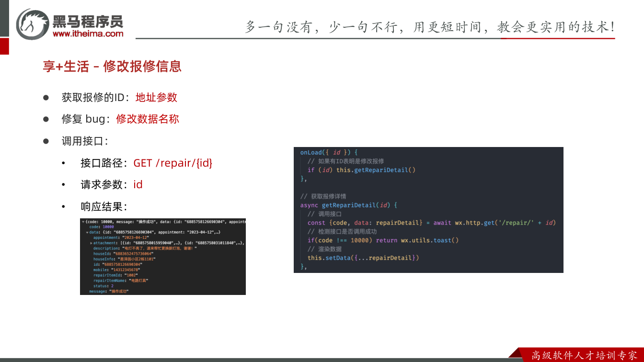Click the comment 获取报修详情 in code
This screenshot has width=644, height=362.
tap(323, 196)
